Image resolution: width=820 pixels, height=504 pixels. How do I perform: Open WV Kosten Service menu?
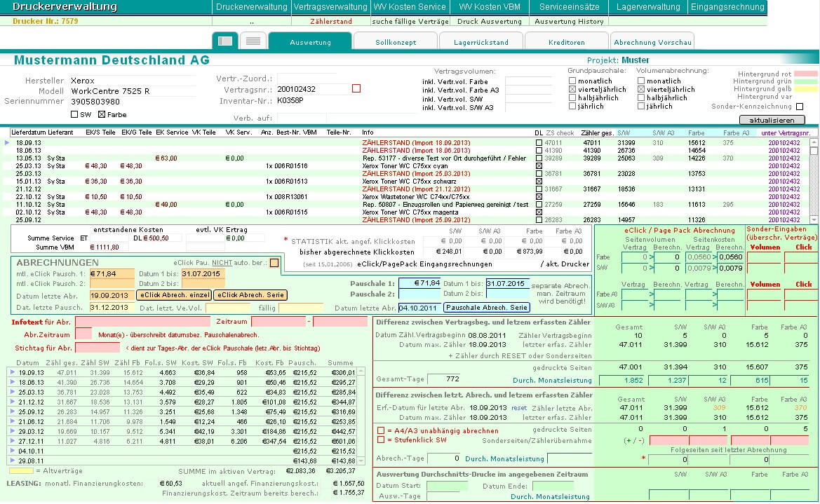(x=410, y=7)
